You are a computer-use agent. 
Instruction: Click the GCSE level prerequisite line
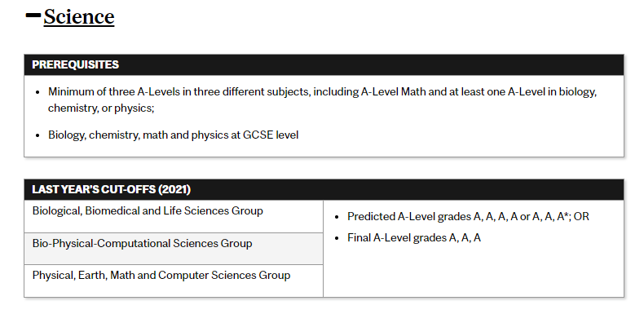click(x=173, y=135)
